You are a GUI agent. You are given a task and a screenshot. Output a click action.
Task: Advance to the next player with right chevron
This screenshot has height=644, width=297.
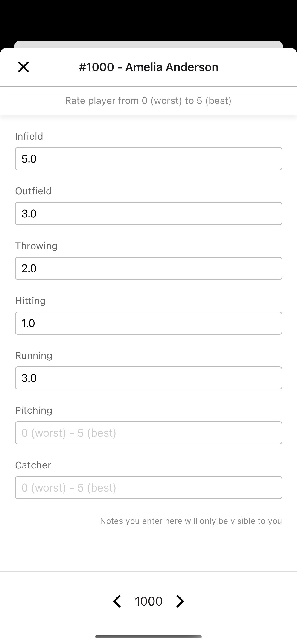pyautogui.click(x=180, y=601)
